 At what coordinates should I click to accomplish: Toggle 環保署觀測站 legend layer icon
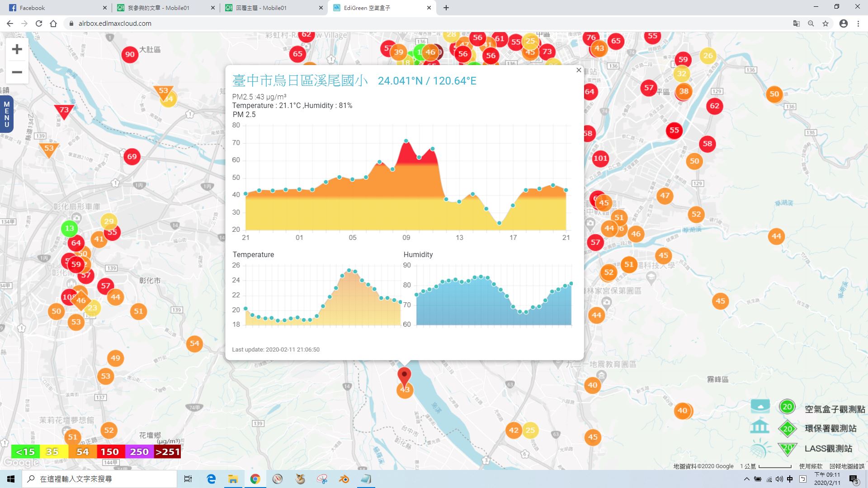[788, 429]
